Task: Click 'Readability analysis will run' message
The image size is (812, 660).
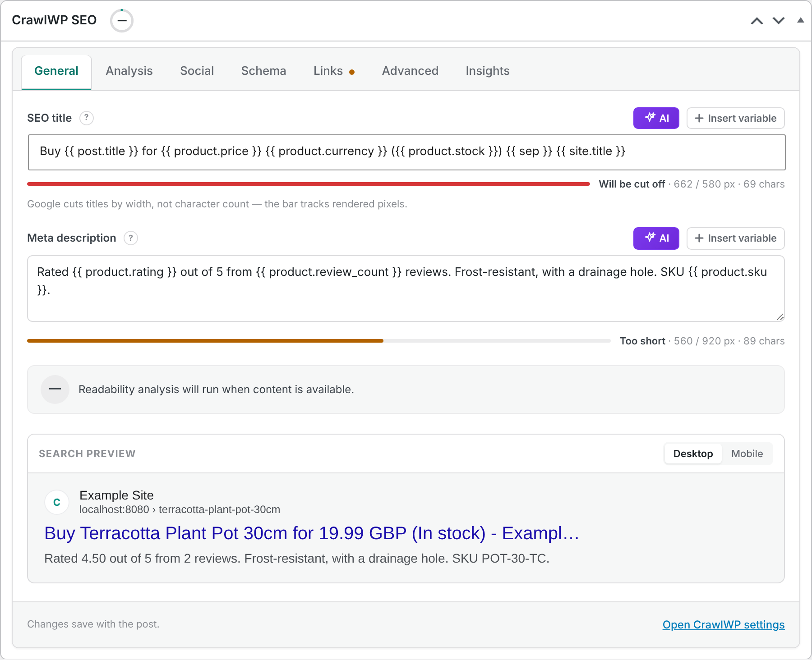Action: 216,390
